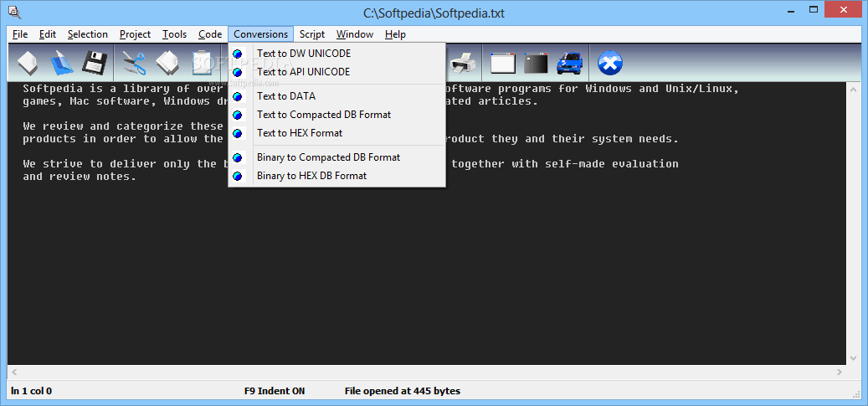Open the Selection menu
The width and height of the screenshot is (868, 406).
[x=87, y=34]
